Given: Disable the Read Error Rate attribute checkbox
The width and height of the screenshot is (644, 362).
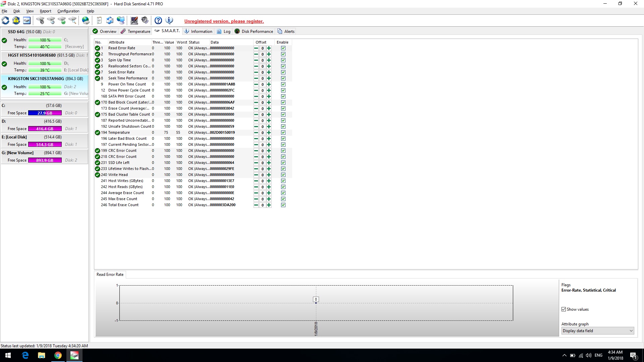Looking at the screenshot, I should pos(283,48).
